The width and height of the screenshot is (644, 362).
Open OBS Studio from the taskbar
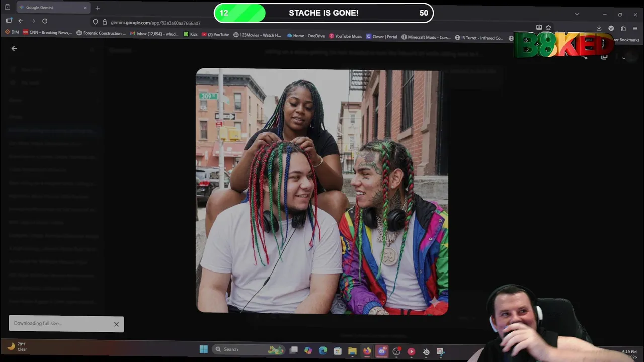[396, 351]
